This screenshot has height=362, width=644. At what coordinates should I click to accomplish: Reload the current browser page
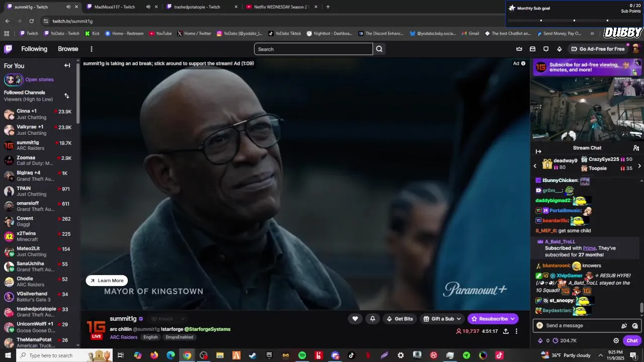pyautogui.click(x=31, y=21)
